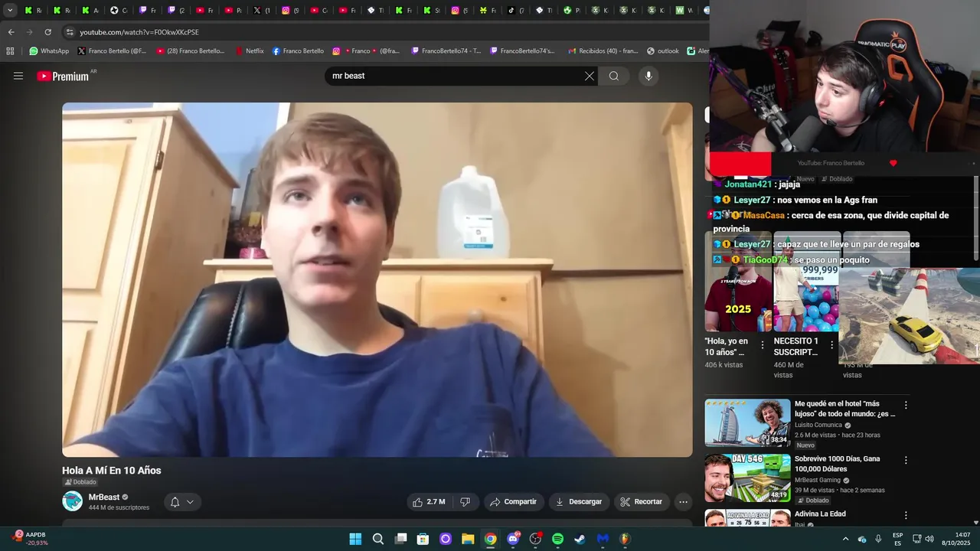Open the Facebook Franco Bertello bookmark
The width and height of the screenshot is (980, 551).
tap(298, 51)
